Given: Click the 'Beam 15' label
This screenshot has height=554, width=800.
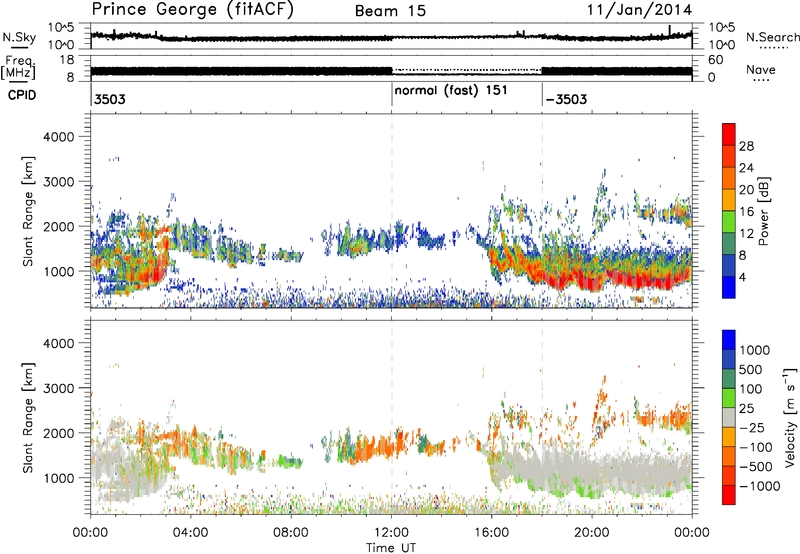Looking at the screenshot, I should coord(390,11).
